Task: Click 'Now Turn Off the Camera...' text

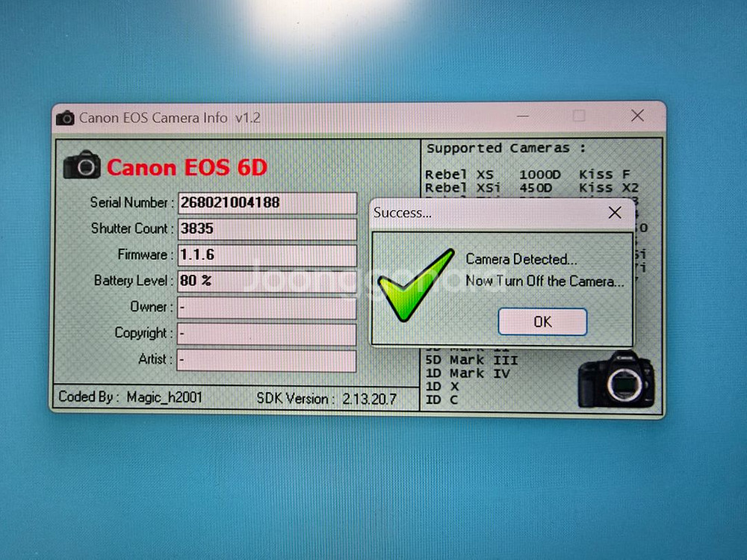Action: pyautogui.click(x=545, y=281)
